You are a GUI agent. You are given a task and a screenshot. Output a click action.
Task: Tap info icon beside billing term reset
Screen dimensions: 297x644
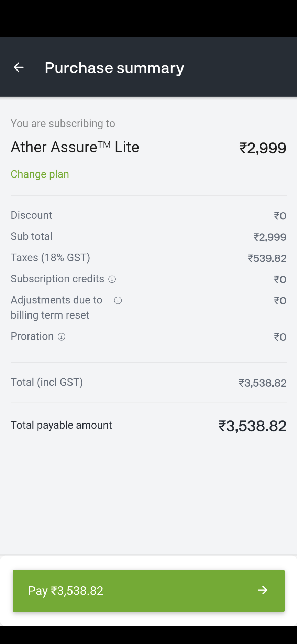[x=118, y=300]
